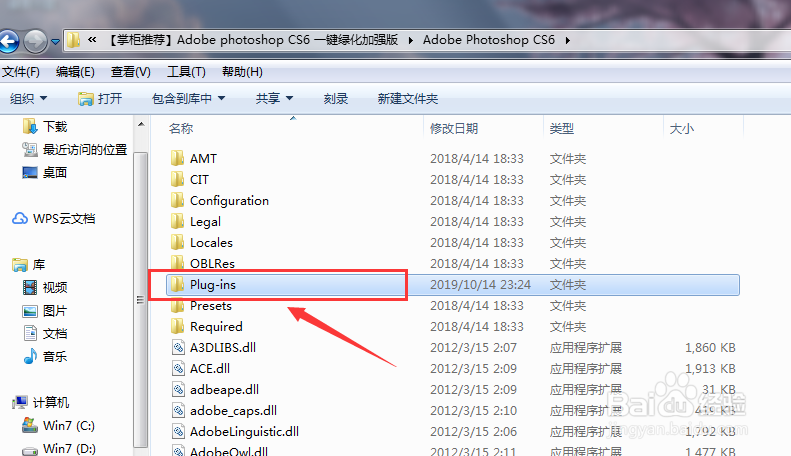Select the adbeape.dll file icon
Image resolution: width=791 pixels, height=456 pixels.
[178, 389]
